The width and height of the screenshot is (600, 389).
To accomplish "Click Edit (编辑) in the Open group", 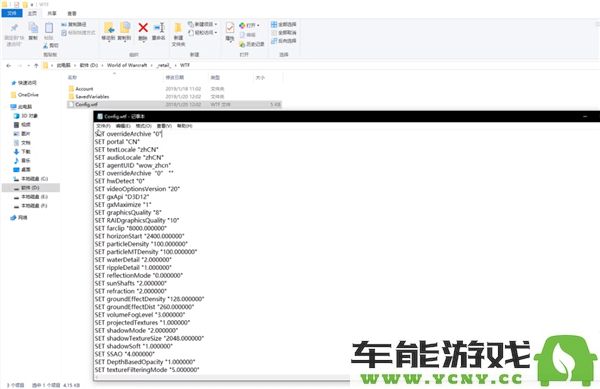I will tap(248, 35).
